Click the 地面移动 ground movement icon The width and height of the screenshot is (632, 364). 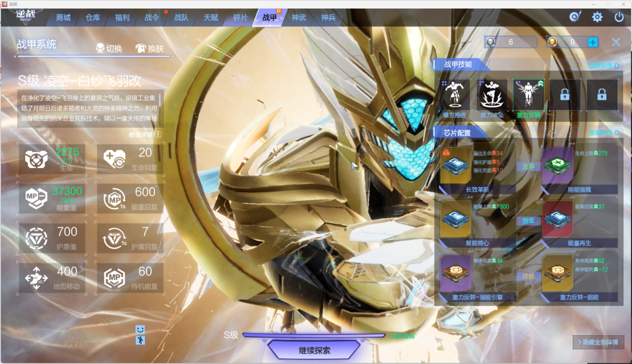coord(36,278)
